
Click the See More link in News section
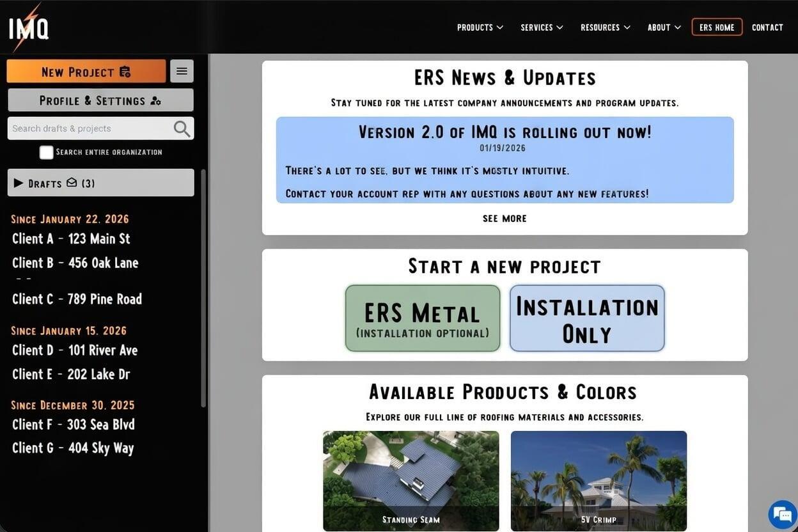(505, 218)
